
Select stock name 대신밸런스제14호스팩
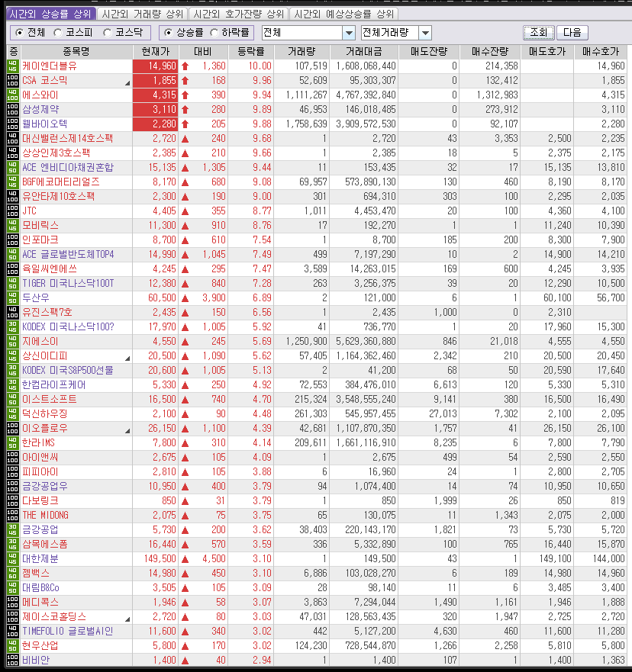(67, 138)
